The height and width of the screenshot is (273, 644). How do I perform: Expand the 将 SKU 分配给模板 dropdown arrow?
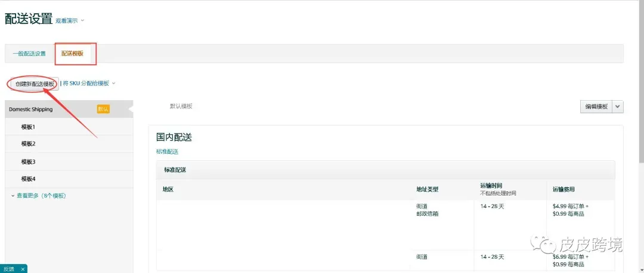tap(114, 83)
